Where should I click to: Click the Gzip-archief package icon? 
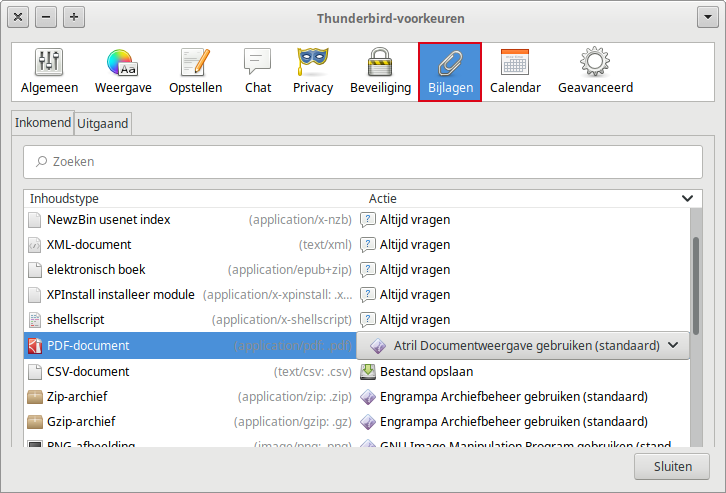pos(35,422)
